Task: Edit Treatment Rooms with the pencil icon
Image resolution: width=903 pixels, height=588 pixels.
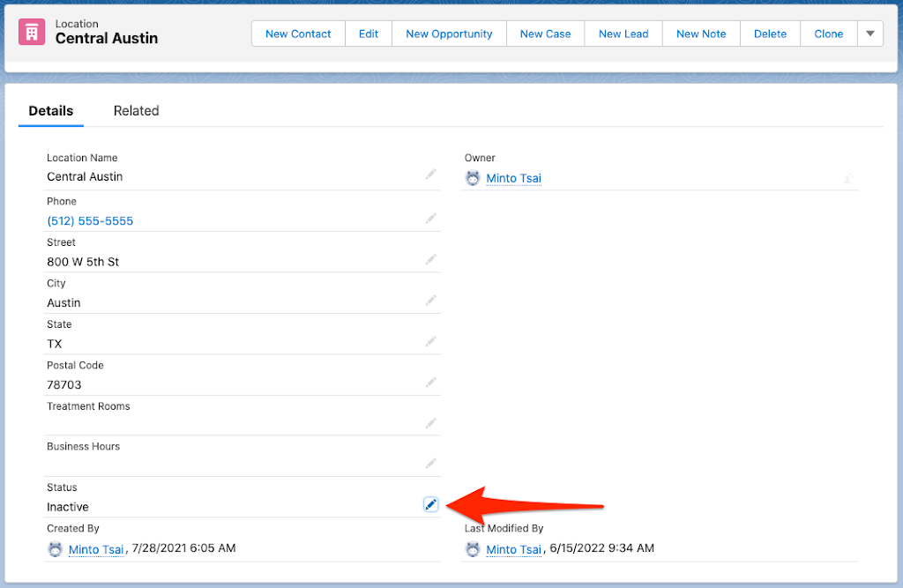Action: pos(430,423)
